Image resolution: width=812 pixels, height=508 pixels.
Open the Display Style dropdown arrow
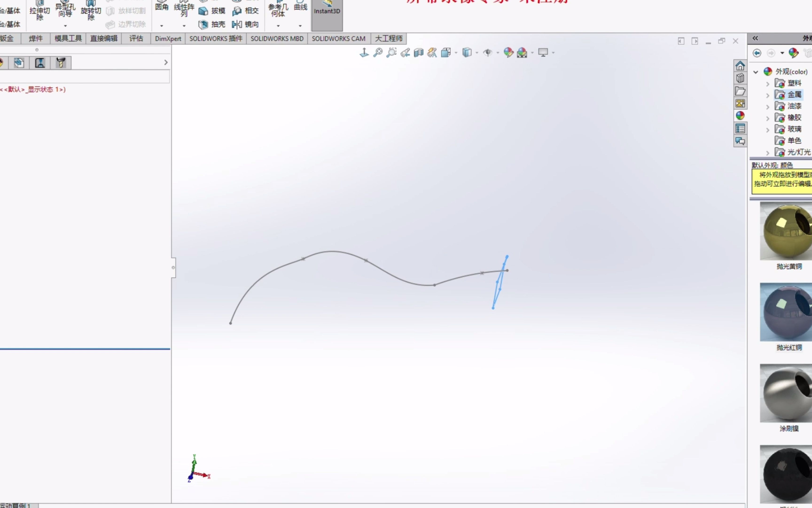[477, 53]
